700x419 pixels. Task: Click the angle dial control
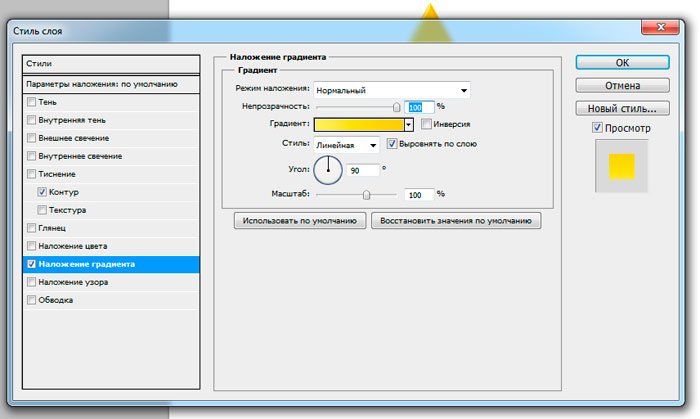tap(329, 170)
